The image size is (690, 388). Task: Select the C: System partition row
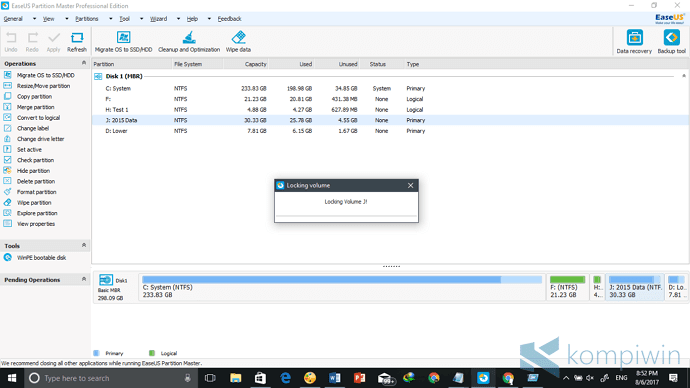click(x=390, y=88)
